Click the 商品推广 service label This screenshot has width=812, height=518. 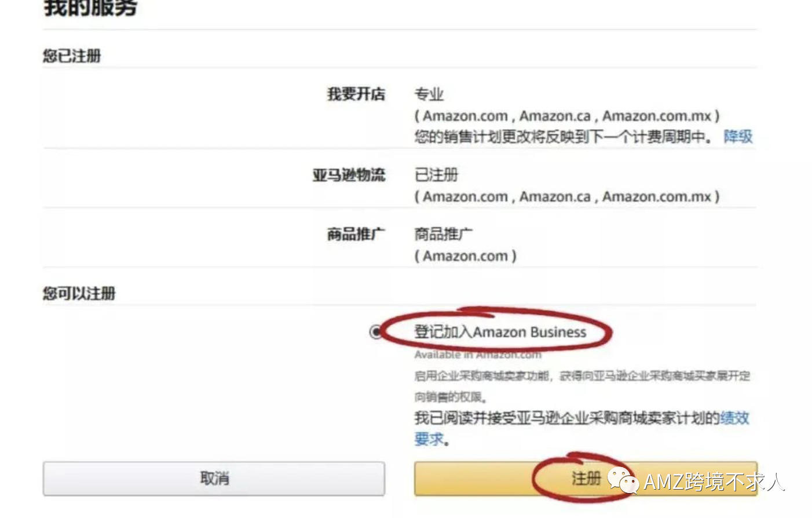tap(355, 232)
